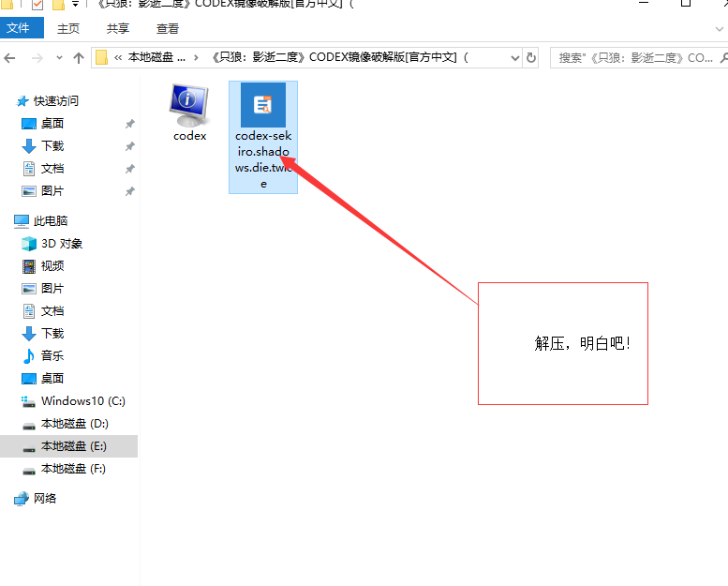Click the 音乐 note icon
Screen dimensions: 728x586
29,356
